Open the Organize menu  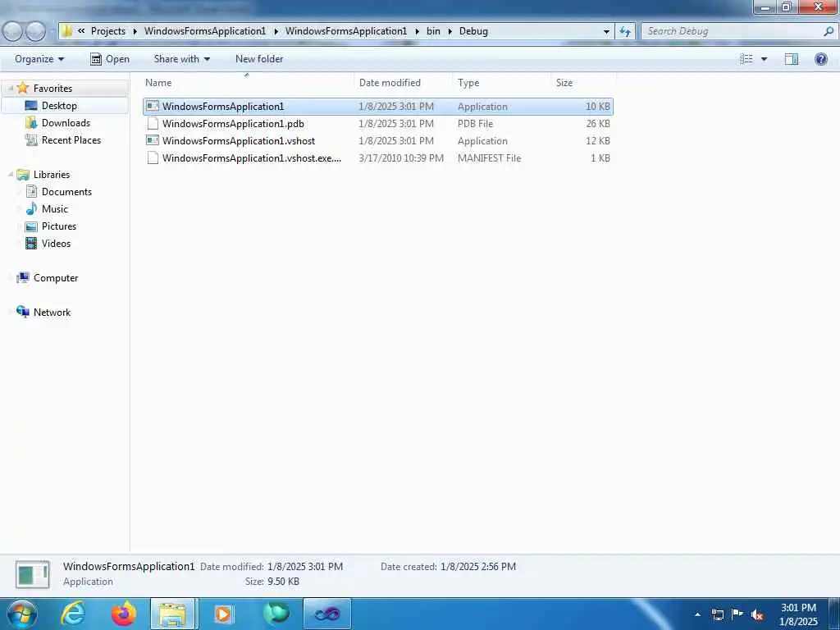click(x=39, y=59)
